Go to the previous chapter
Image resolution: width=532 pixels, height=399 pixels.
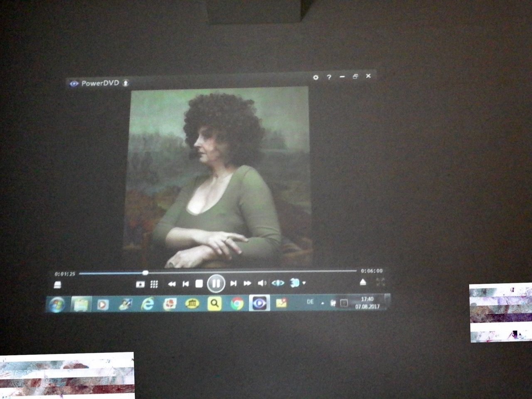click(x=185, y=283)
